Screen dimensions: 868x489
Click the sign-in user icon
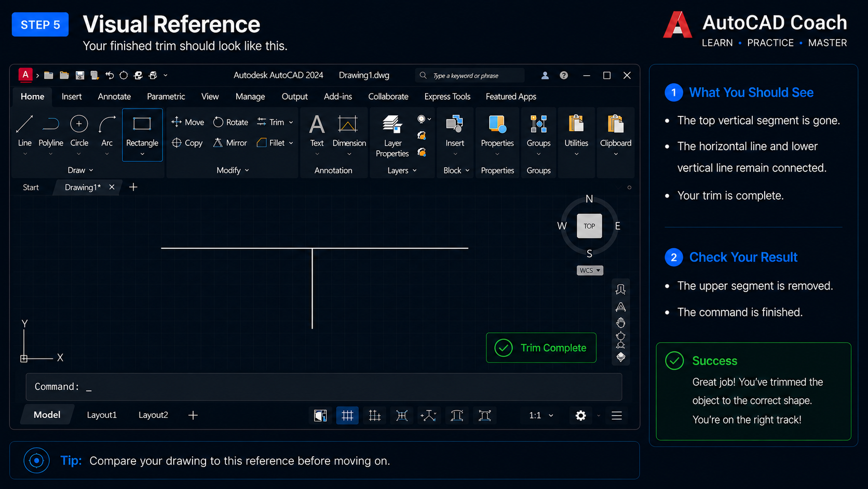(x=545, y=75)
